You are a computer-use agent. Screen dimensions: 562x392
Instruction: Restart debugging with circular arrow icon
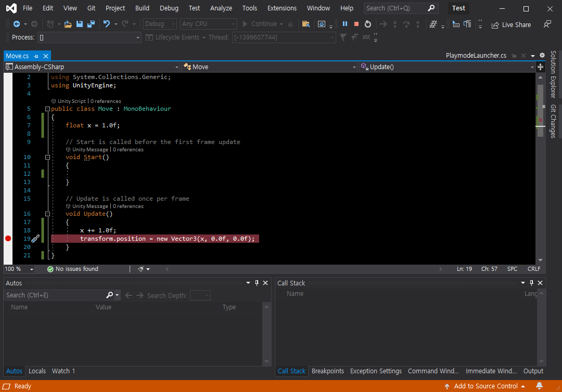point(368,24)
